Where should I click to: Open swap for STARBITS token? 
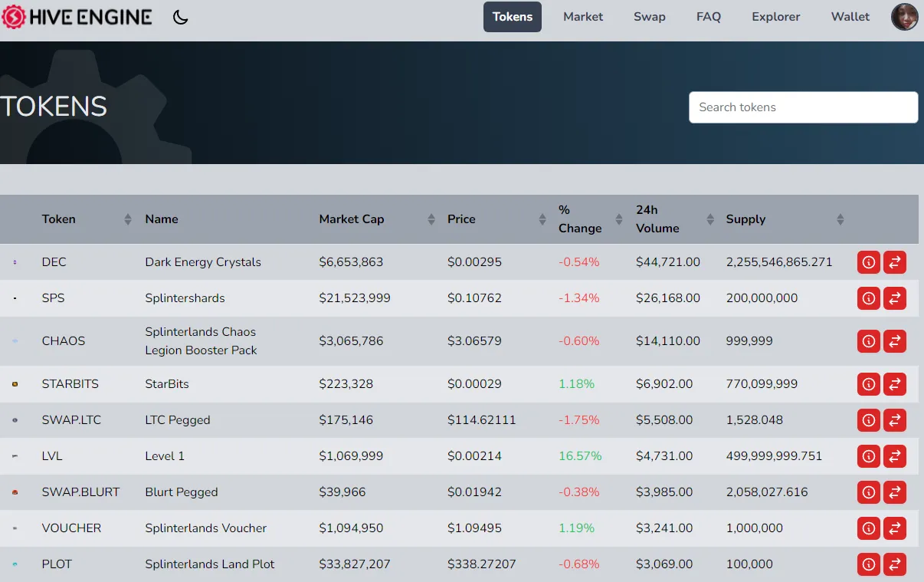pos(895,384)
